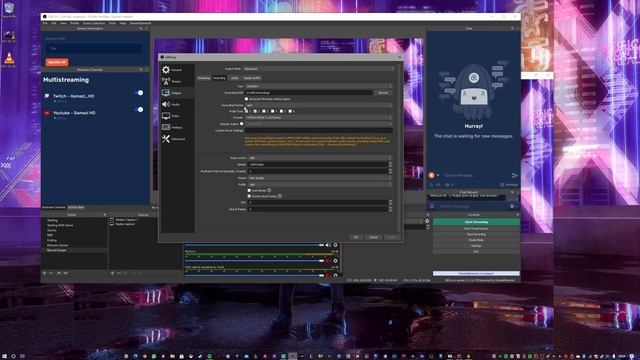The height and width of the screenshot is (360, 640).
Task: Adjust Mic/Aux volume slider
Action: click(x=254, y=260)
